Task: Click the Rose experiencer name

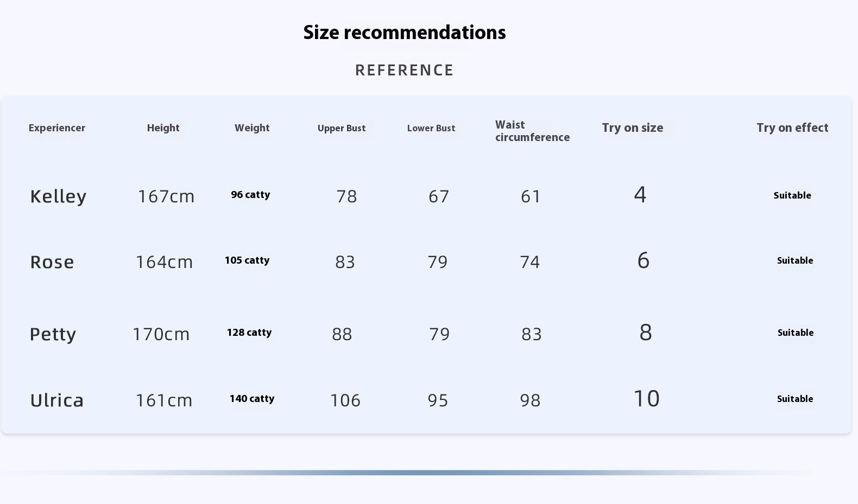Action: pos(52,262)
